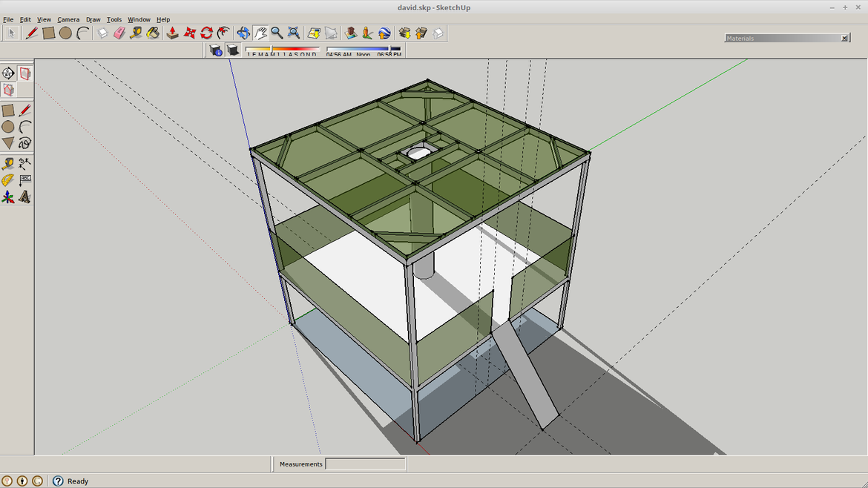Viewport: 868px width, 488px height.
Task: Activate the Zoom Extents tool
Action: (x=293, y=33)
